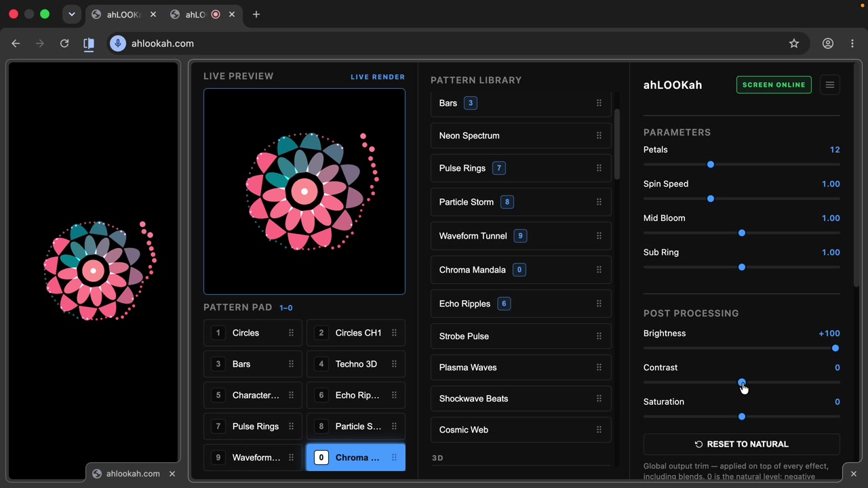The image size is (868, 488).
Task: Select the active pad 0 Chroma
Action: pyautogui.click(x=355, y=457)
